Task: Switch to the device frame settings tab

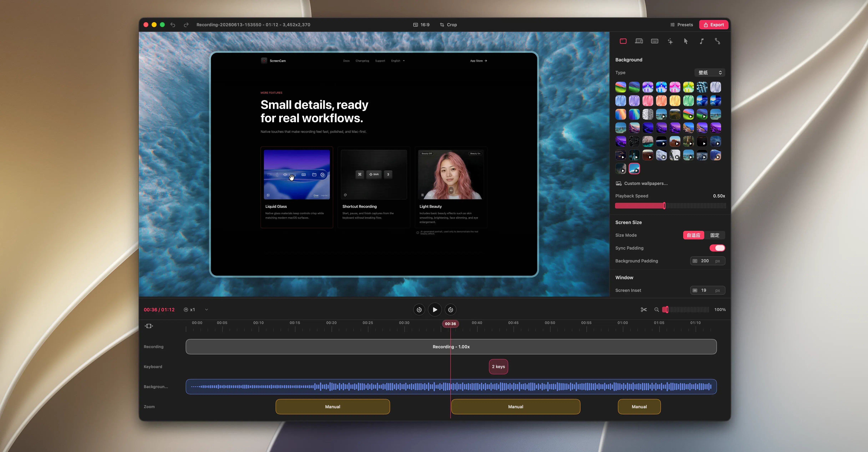Action: [639, 41]
